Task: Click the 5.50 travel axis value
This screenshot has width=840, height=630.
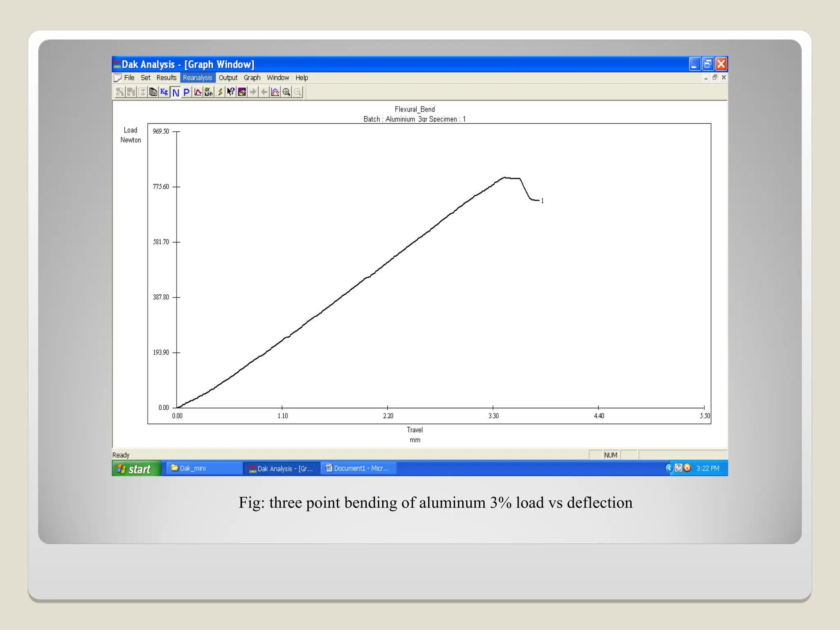Action: (x=705, y=416)
